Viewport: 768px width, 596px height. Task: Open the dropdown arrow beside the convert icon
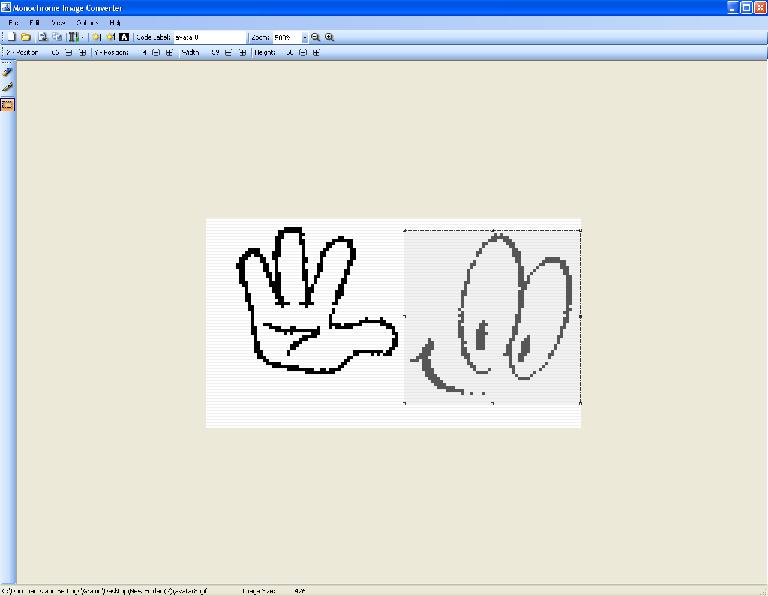tap(82, 37)
